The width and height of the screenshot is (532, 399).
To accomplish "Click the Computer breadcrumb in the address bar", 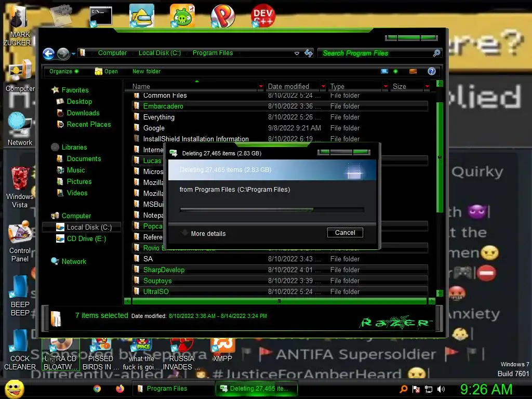I will (x=112, y=53).
